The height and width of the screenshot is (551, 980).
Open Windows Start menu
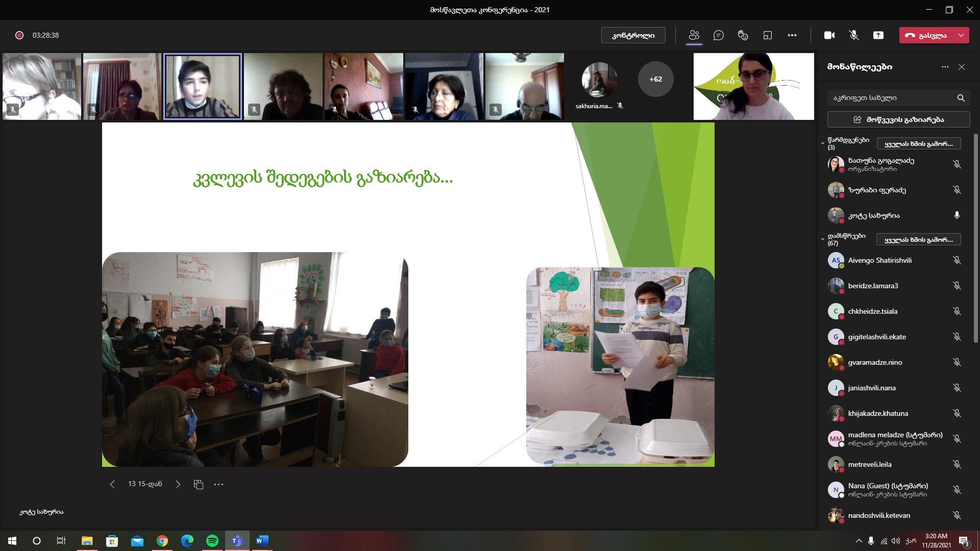(x=12, y=541)
